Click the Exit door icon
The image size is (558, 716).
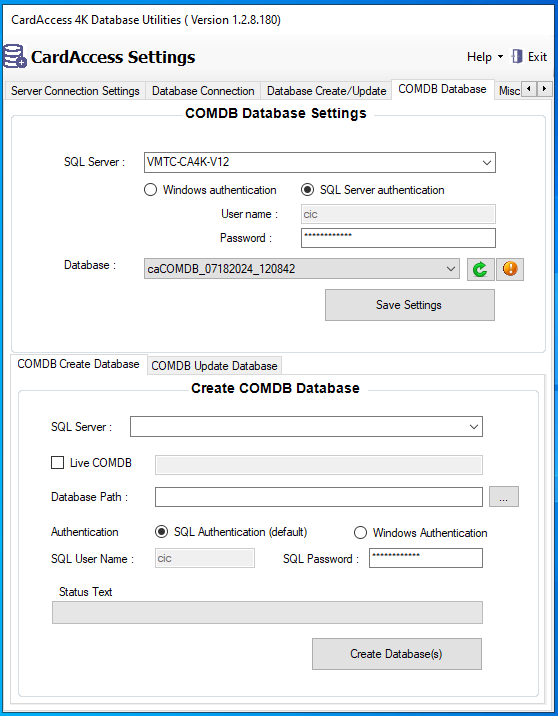[517, 57]
